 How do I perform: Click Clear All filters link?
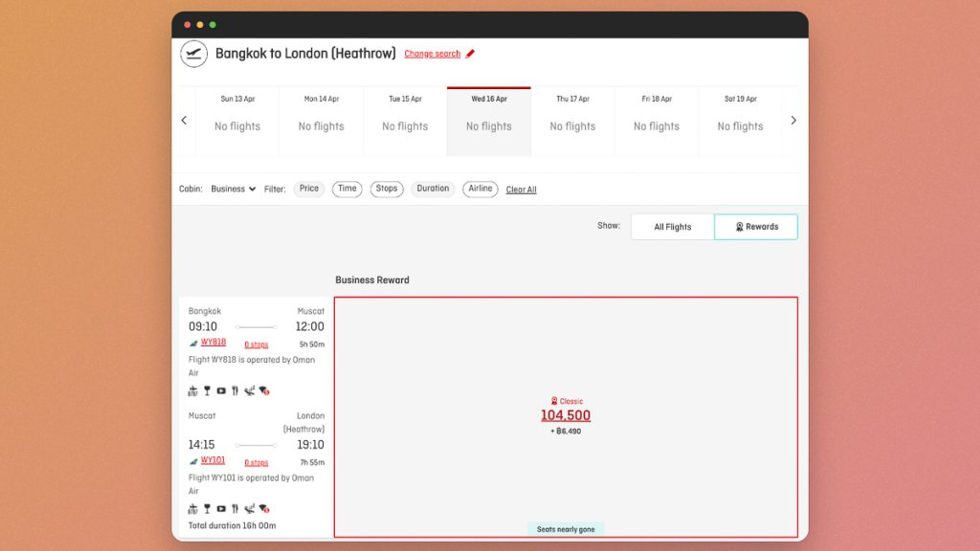(x=521, y=189)
